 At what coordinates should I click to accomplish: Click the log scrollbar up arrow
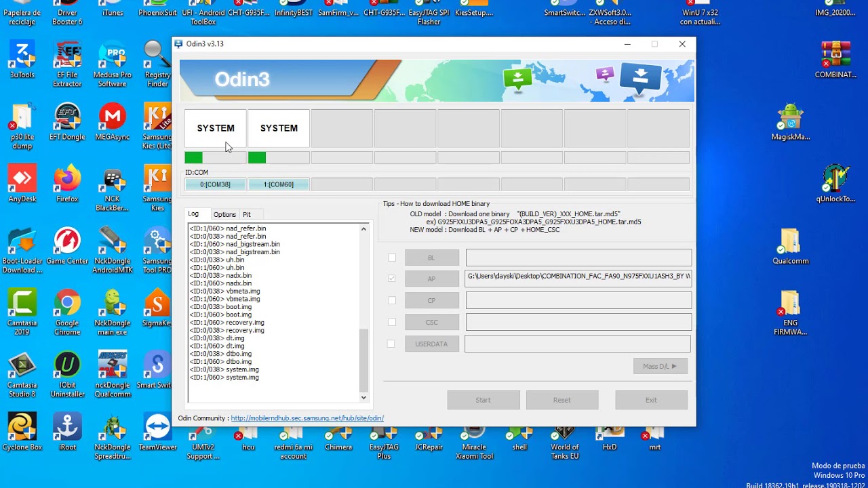click(x=363, y=229)
